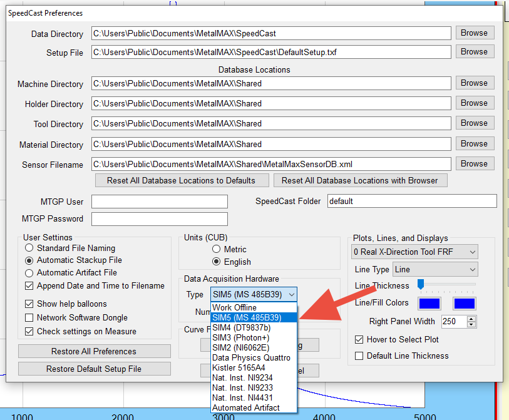This screenshot has height=420, width=509.
Task: Click the Material Directory path field
Action: 271,144
